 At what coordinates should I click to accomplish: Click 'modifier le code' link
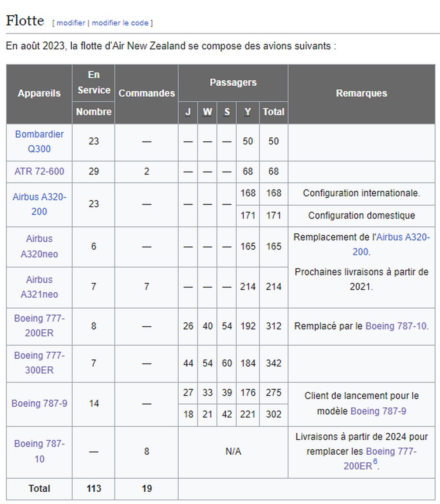pyautogui.click(x=120, y=23)
